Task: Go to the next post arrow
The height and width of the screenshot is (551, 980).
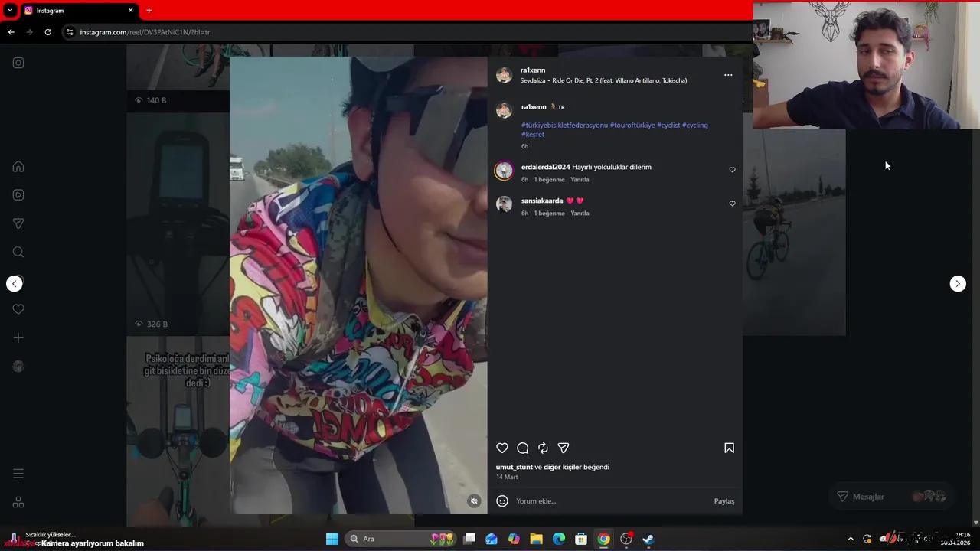Action: point(958,284)
